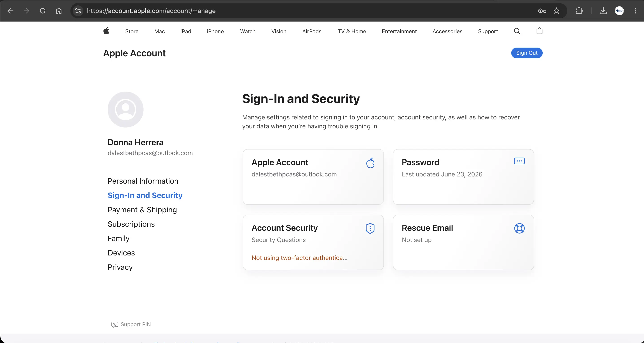644x343 pixels.
Task: Open the browser extensions puzzle icon
Action: 579,11
